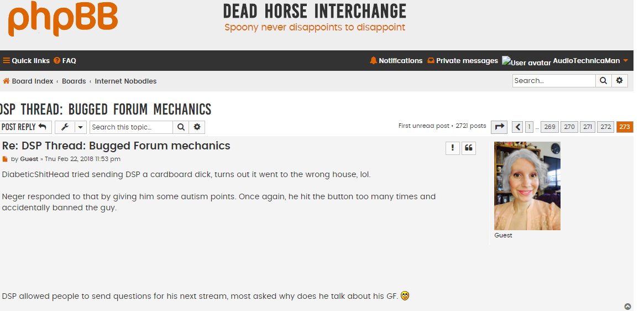Open the Quick links menu
Viewport: 644px width, 311px height.
point(27,60)
